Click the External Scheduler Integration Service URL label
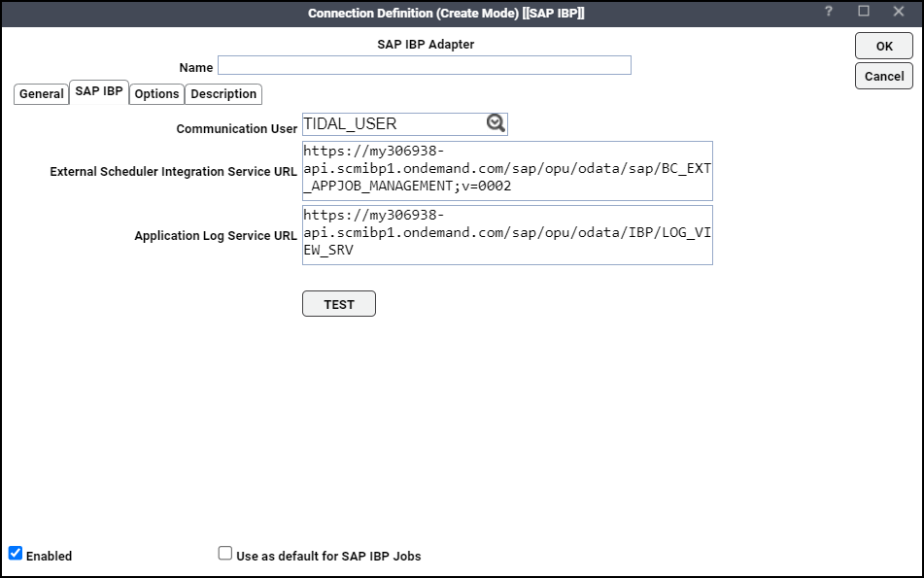This screenshot has height=578, width=924. [x=173, y=171]
